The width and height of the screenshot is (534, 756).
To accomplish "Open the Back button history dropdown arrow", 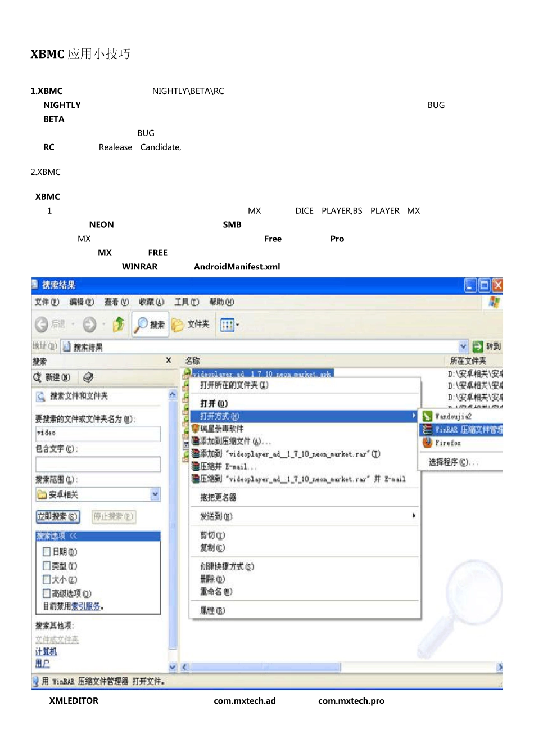I will 73,324.
